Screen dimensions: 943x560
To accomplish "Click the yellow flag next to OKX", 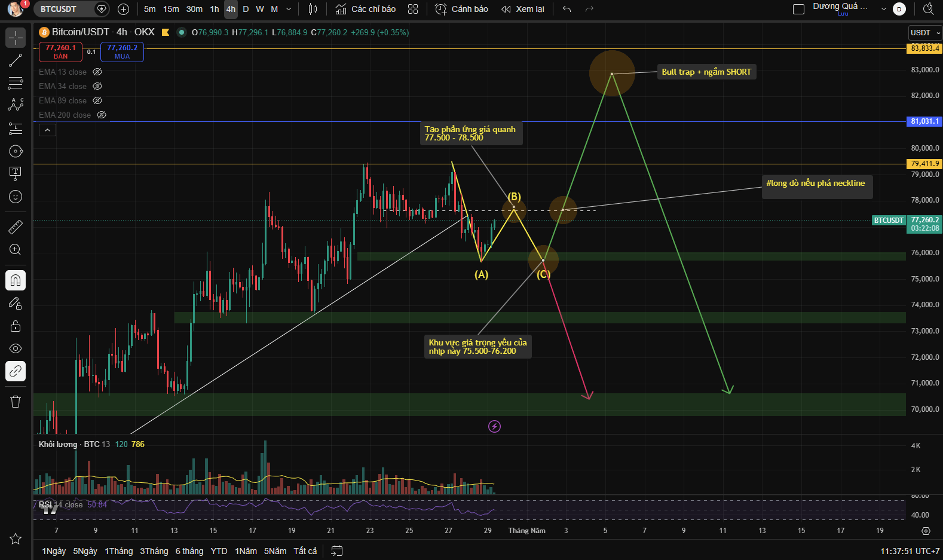I will point(166,32).
